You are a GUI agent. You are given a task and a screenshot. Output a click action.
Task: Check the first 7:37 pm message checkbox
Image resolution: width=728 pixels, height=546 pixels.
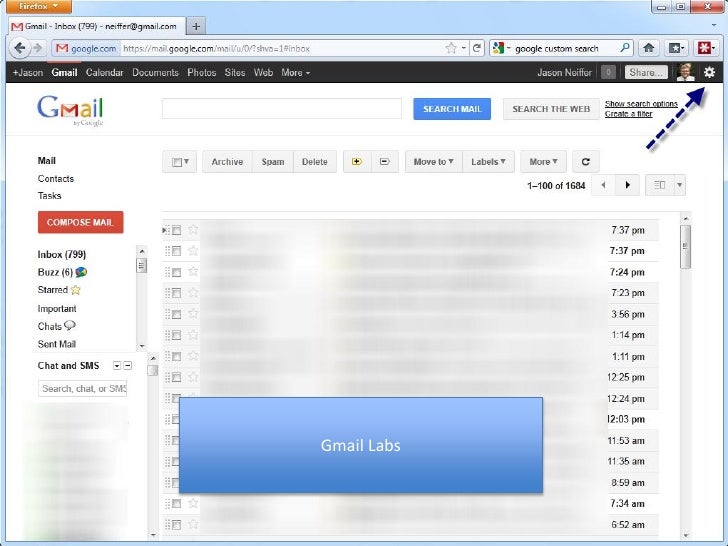176,230
